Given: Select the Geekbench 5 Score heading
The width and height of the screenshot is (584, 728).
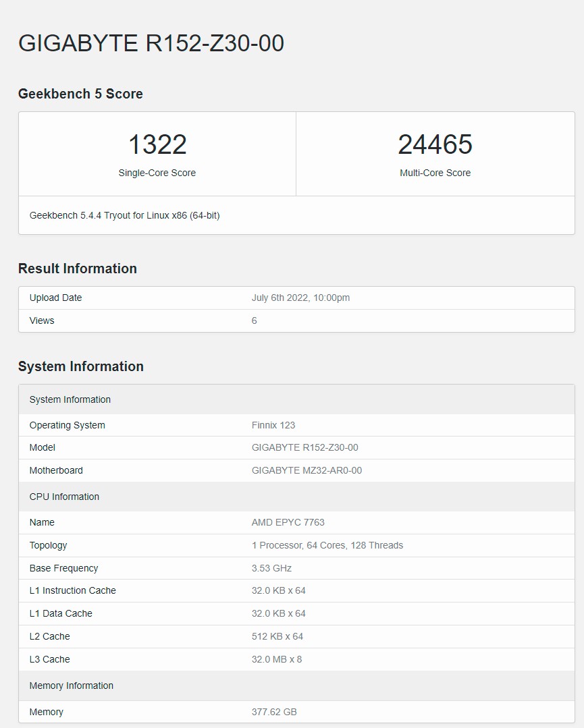Looking at the screenshot, I should 80,94.
